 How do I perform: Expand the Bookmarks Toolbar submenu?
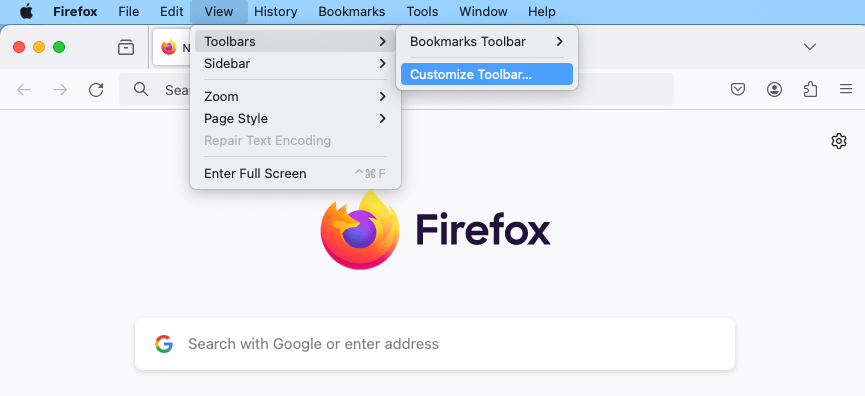(x=487, y=41)
